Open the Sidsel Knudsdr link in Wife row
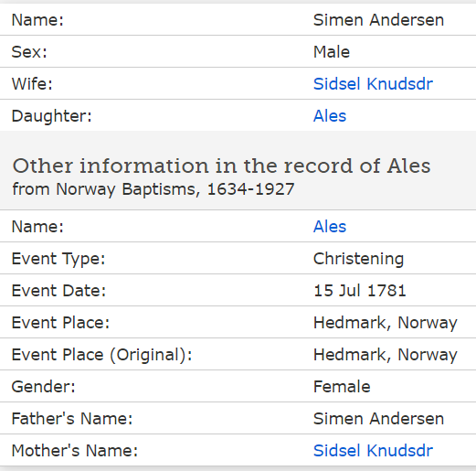The height and width of the screenshot is (471, 476). (x=373, y=83)
